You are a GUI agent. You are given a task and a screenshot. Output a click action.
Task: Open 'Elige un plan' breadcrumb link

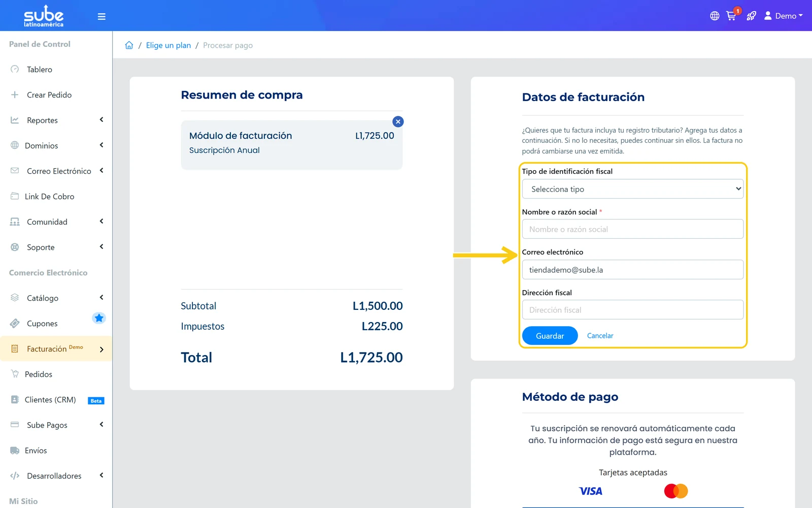(x=168, y=45)
